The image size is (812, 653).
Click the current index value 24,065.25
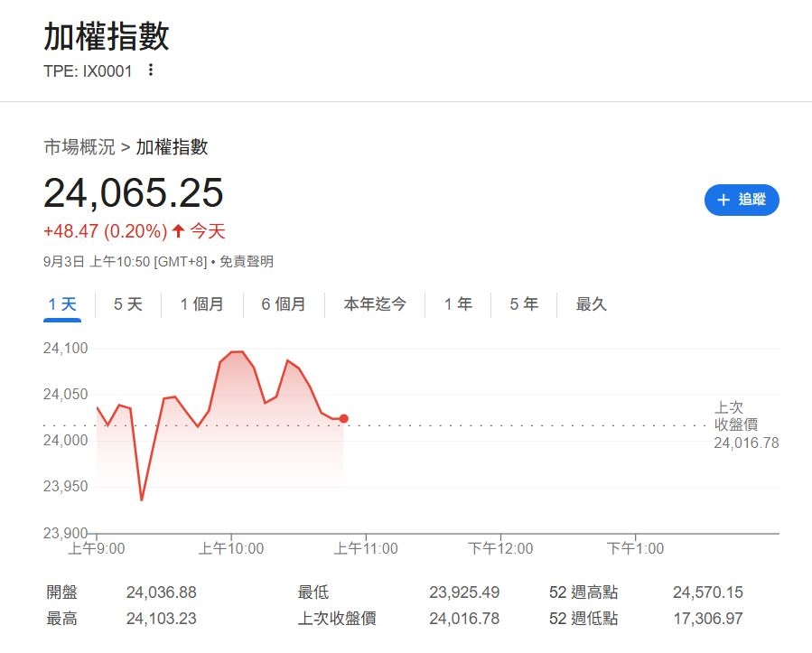[x=133, y=193]
